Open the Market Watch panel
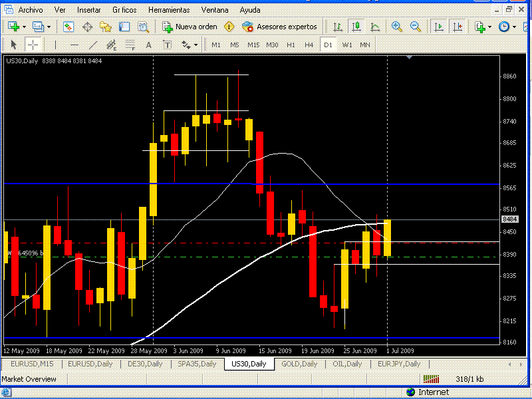 coord(68,27)
